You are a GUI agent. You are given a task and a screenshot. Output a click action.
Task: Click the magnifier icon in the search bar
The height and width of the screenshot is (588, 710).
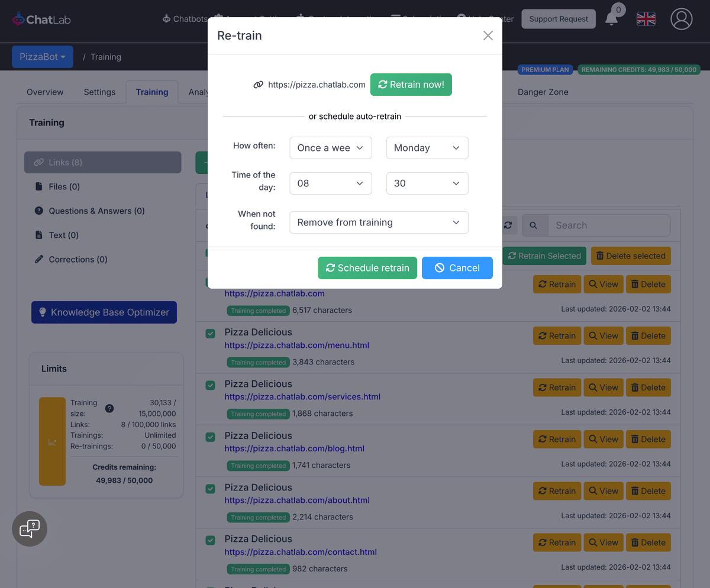[x=532, y=225]
